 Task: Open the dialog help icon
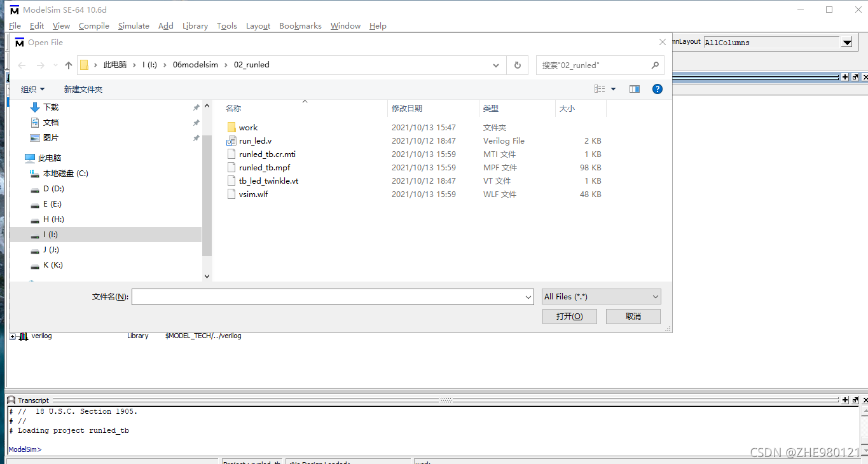click(x=658, y=89)
